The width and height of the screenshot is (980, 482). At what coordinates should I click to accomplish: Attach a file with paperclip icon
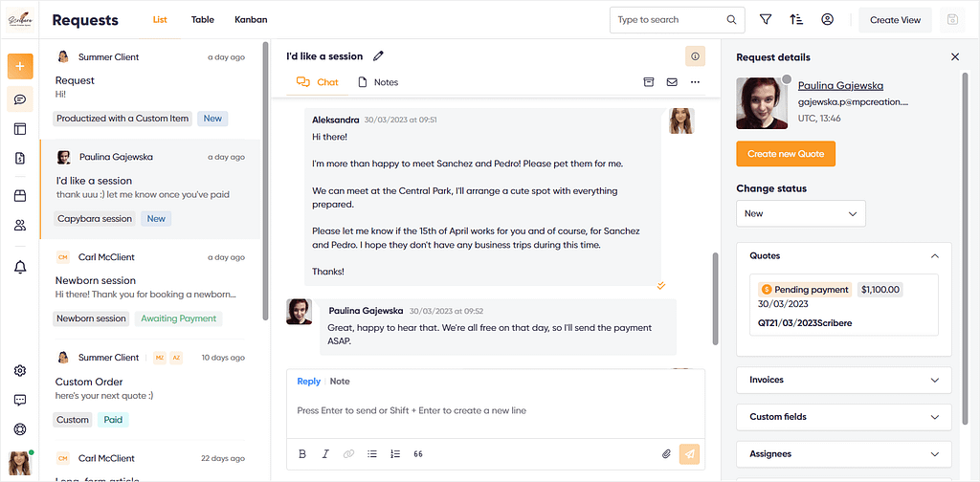666,454
